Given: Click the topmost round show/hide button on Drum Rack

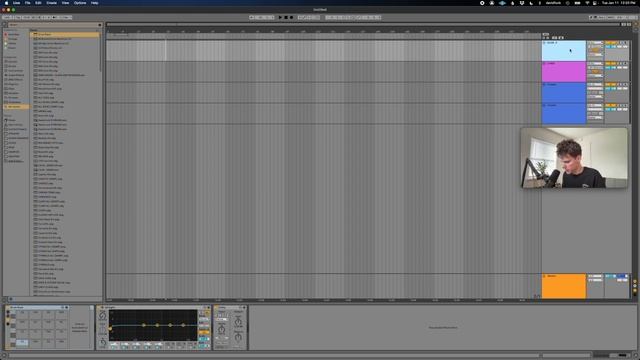Looking at the screenshot, I should coord(8,312).
